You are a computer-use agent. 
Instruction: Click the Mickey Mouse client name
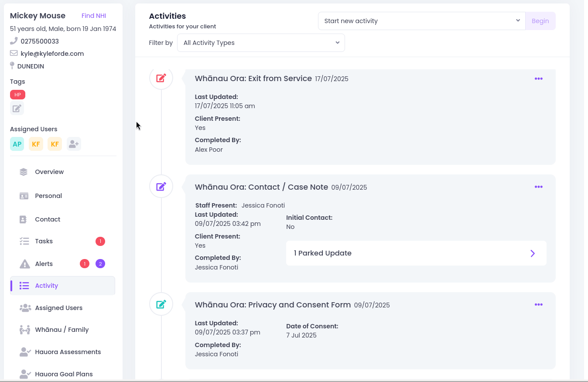coord(38,16)
